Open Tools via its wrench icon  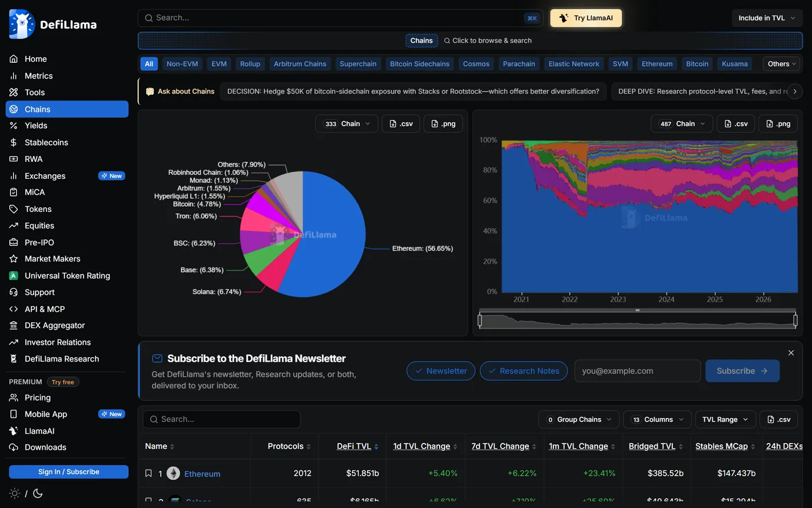(x=13, y=92)
